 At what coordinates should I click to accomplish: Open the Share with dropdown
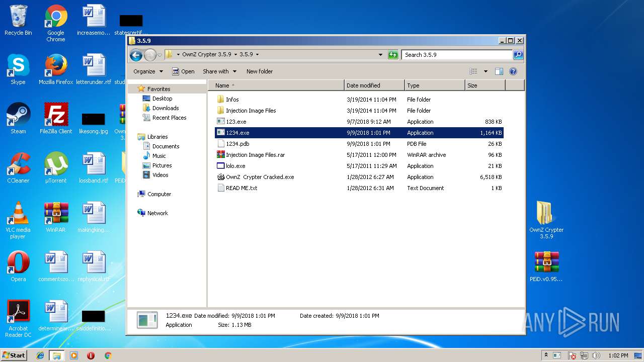click(219, 71)
